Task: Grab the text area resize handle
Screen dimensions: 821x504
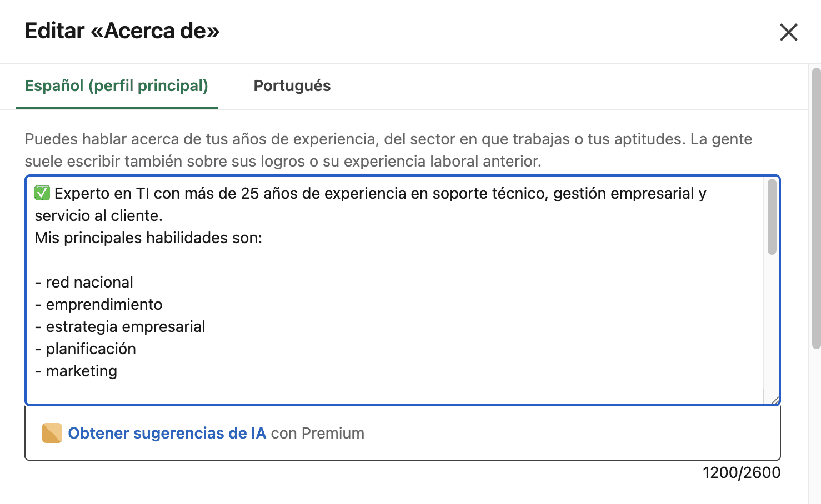Action: point(774,399)
